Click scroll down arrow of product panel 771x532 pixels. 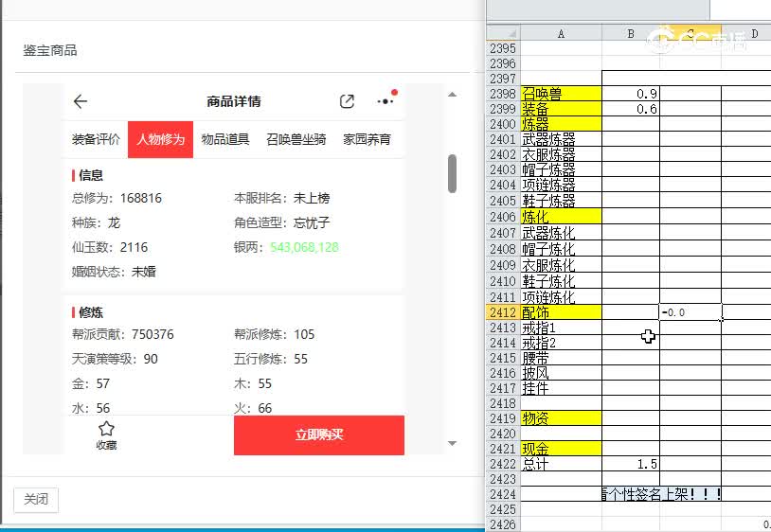click(453, 444)
